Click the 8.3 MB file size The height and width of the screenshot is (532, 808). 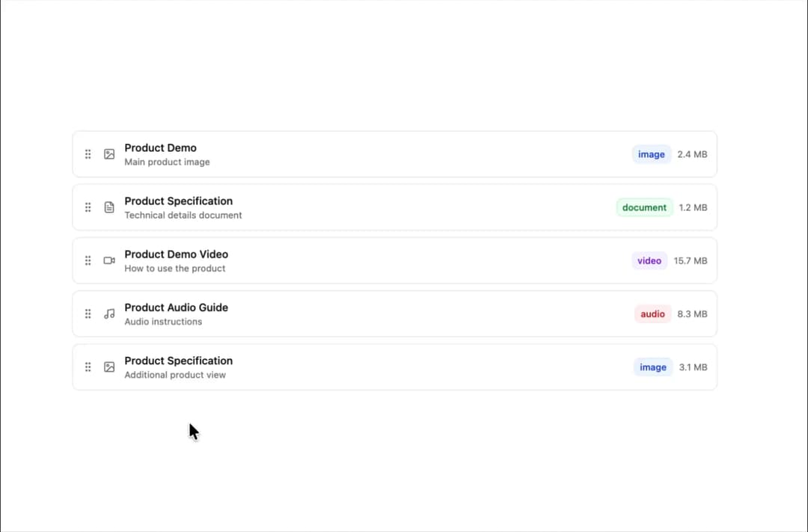(x=692, y=314)
